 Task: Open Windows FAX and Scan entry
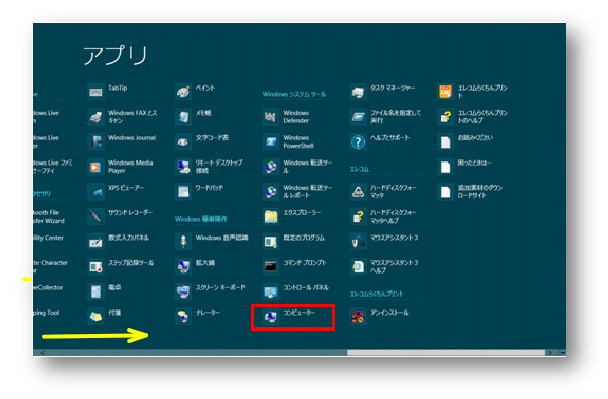(123, 117)
